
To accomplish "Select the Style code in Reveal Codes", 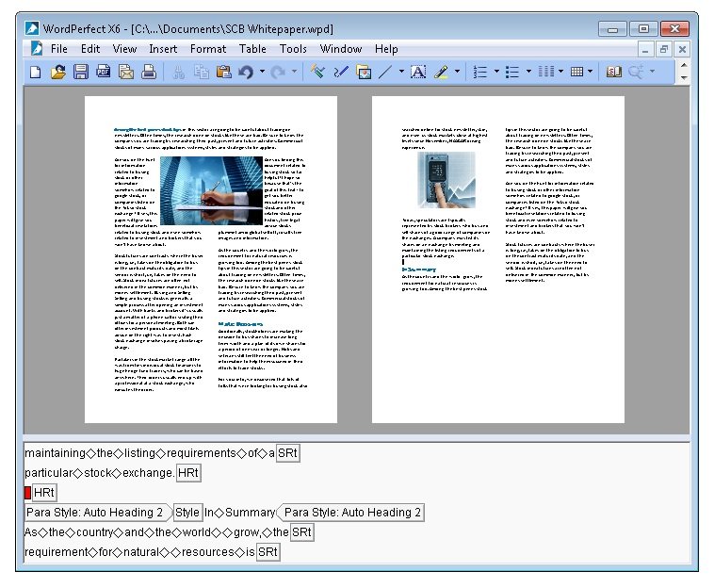I will (x=187, y=513).
